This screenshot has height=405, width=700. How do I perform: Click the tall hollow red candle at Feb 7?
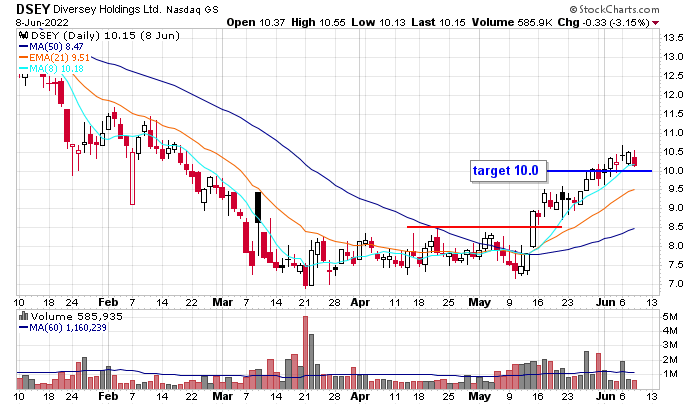(x=132, y=178)
